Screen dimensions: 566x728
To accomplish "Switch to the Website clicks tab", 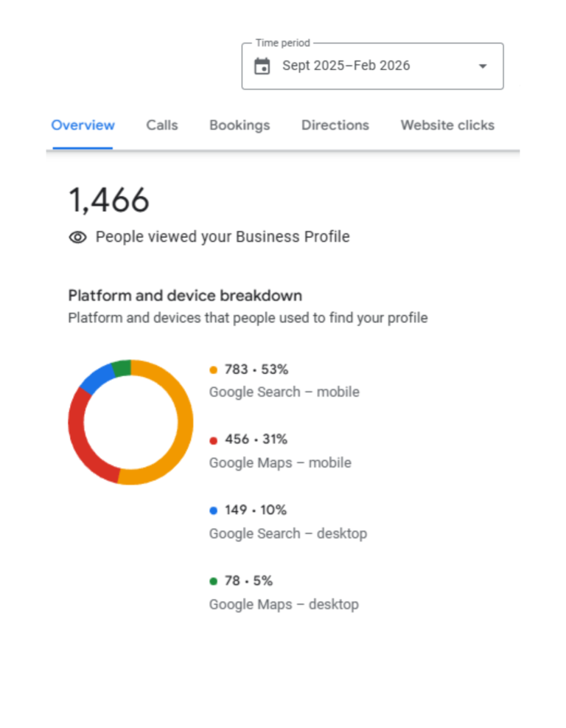I will [447, 125].
